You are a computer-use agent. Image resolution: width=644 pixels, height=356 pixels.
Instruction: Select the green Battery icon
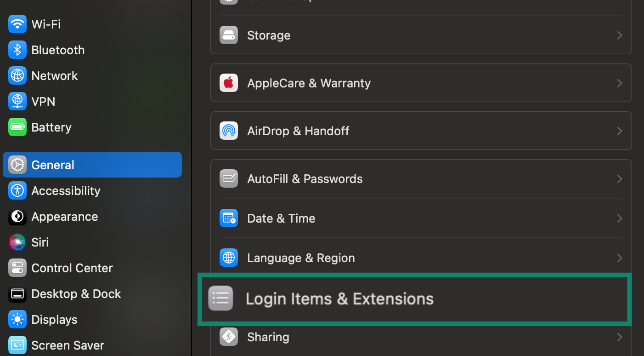pos(17,127)
